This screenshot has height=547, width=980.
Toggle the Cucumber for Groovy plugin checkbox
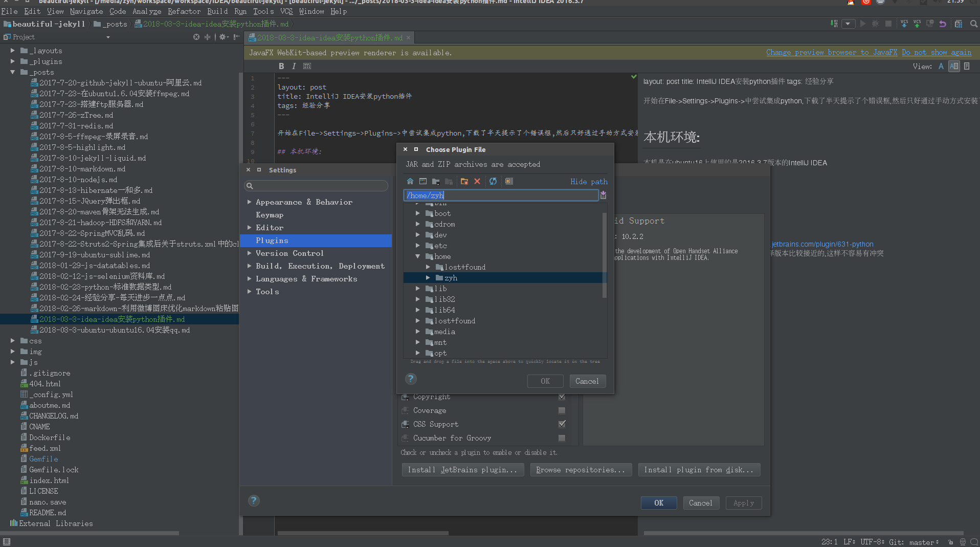click(562, 438)
